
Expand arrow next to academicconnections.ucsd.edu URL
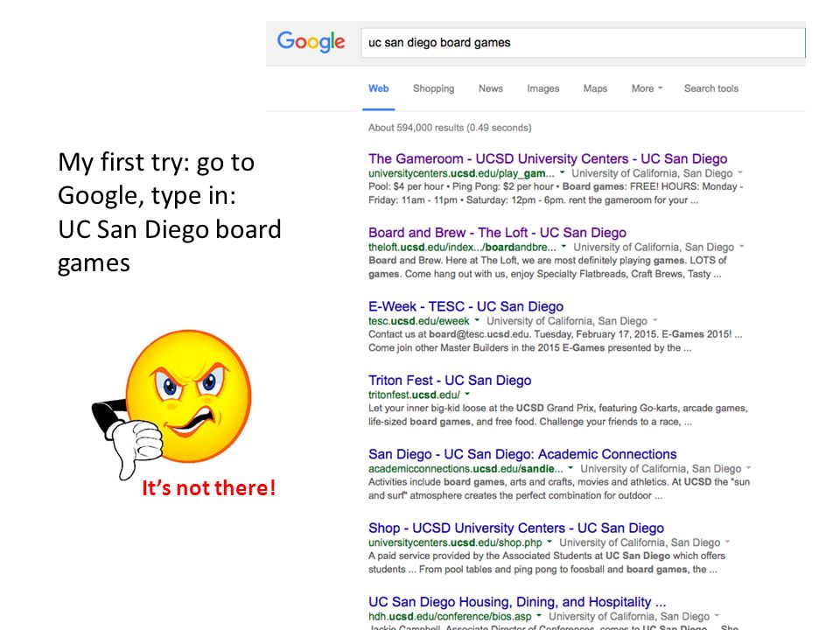570,467
